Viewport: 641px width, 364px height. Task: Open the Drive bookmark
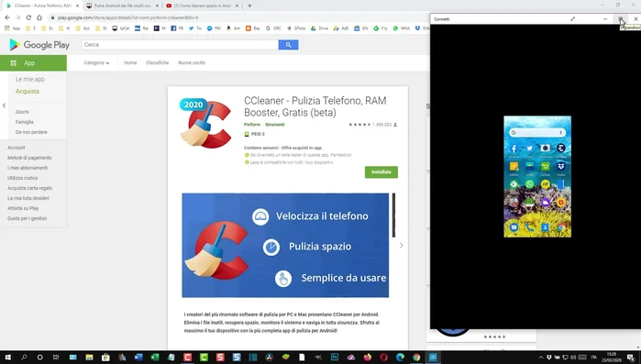(x=319, y=28)
